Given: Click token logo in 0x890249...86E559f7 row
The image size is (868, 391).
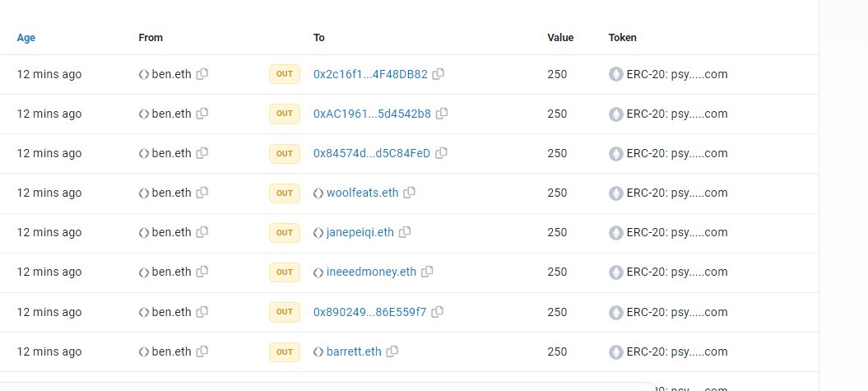Looking at the screenshot, I should (616, 312).
